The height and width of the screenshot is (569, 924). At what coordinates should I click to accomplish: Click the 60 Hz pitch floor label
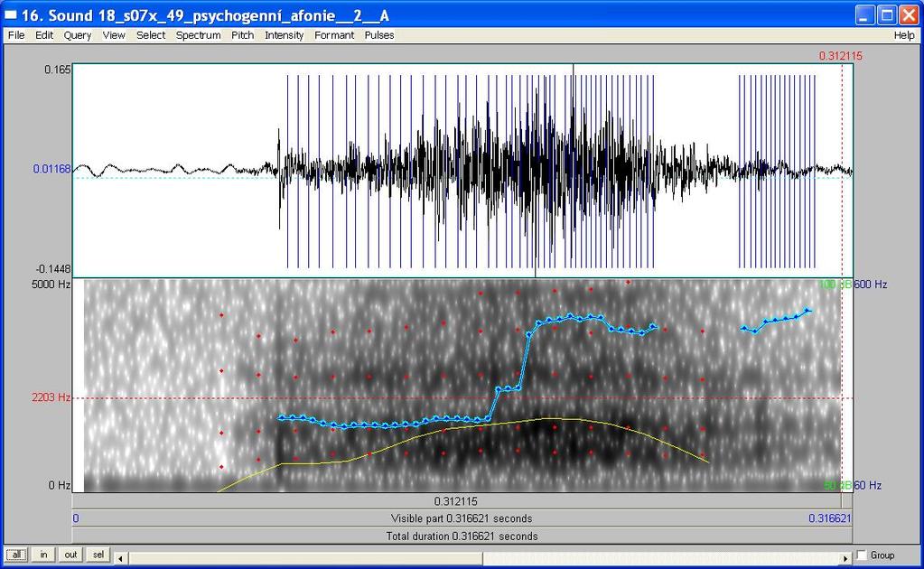coord(868,485)
